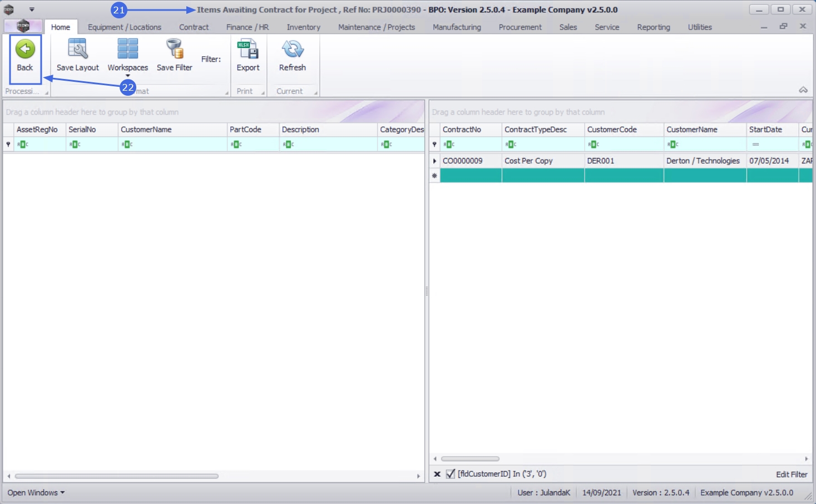Screen dimensions: 816x504
Task: Uncheck the fldCustomerID filter checkbox
Action: [451, 474]
